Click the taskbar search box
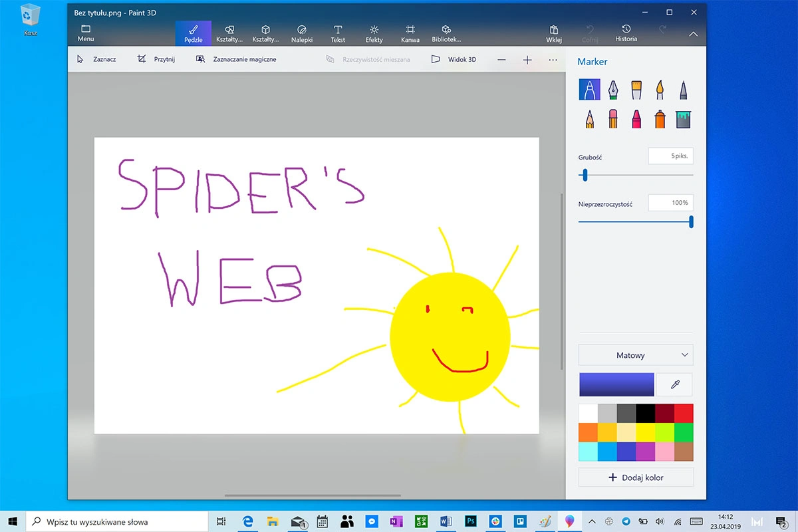This screenshot has width=798, height=532. [x=118, y=522]
